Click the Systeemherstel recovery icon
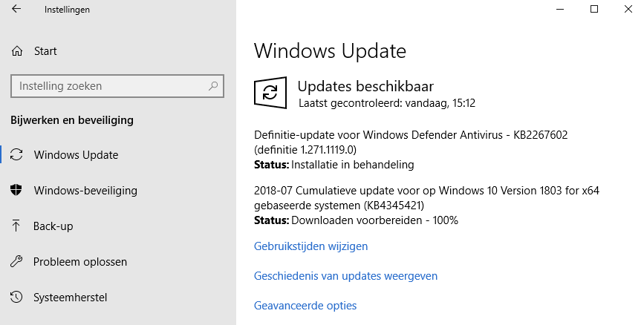The width and height of the screenshot is (644, 325). (16, 298)
